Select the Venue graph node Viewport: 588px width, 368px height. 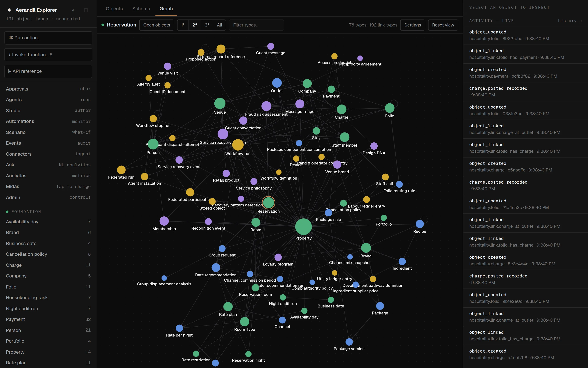point(220,103)
